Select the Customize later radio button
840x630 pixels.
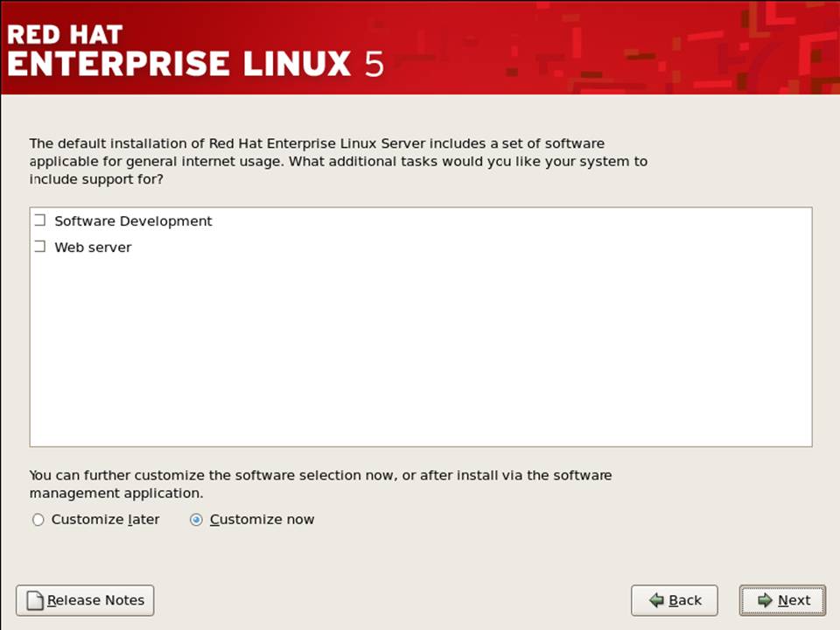pyautogui.click(x=38, y=519)
